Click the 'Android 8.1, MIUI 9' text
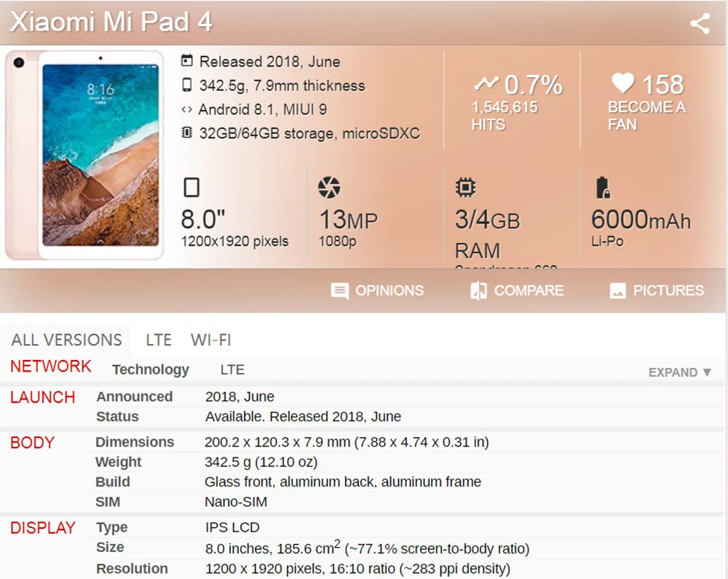The height and width of the screenshot is (579, 728). click(263, 110)
